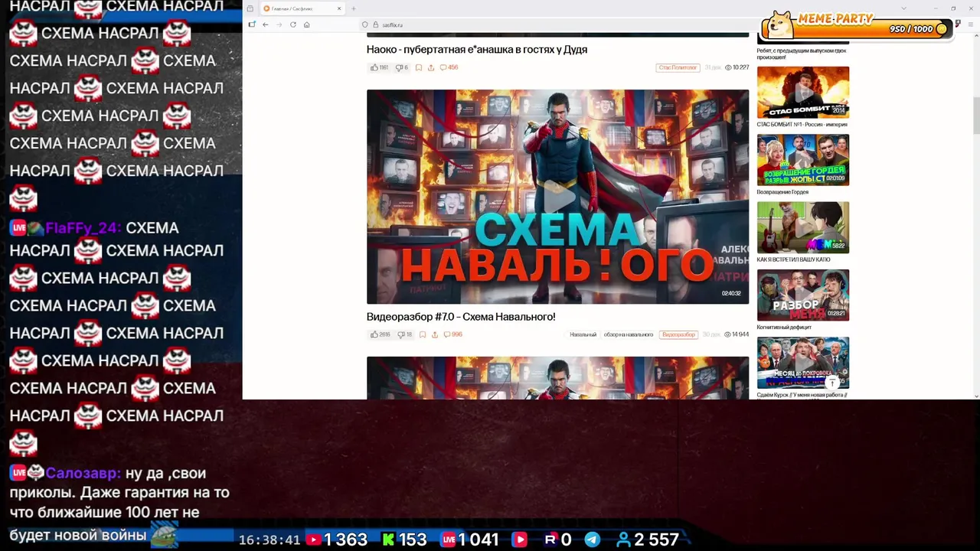Bookmark the Наоко video post
Viewport: 980px width, 551px height.
(x=418, y=67)
